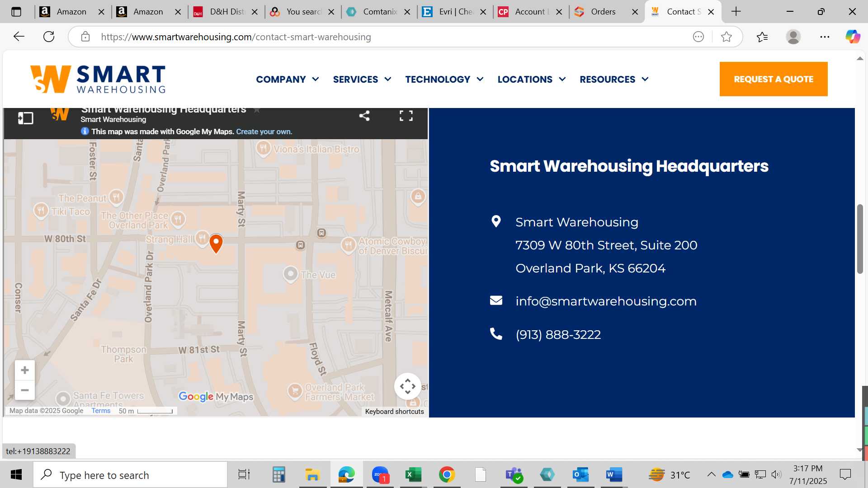Expand the LOCATIONS menu

pos(532,80)
